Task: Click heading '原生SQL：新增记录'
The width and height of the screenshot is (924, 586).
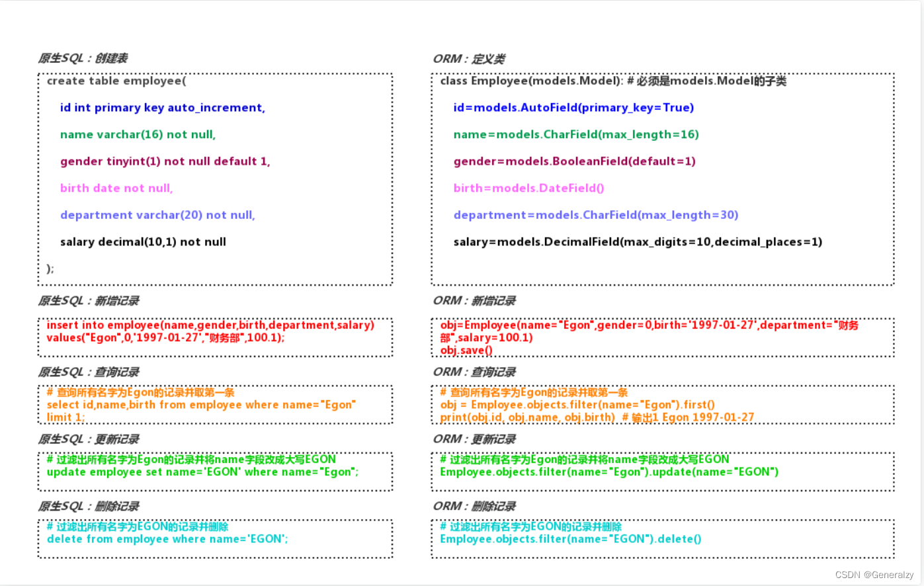Action: [89, 301]
